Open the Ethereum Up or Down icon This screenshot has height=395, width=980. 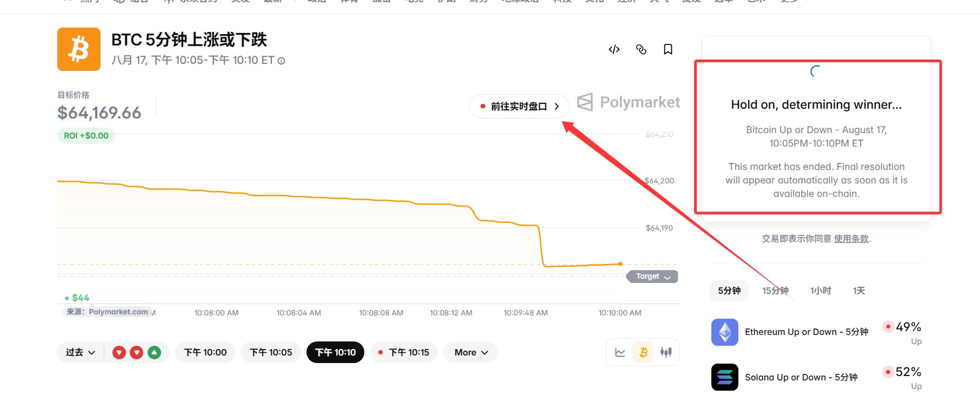pos(725,332)
